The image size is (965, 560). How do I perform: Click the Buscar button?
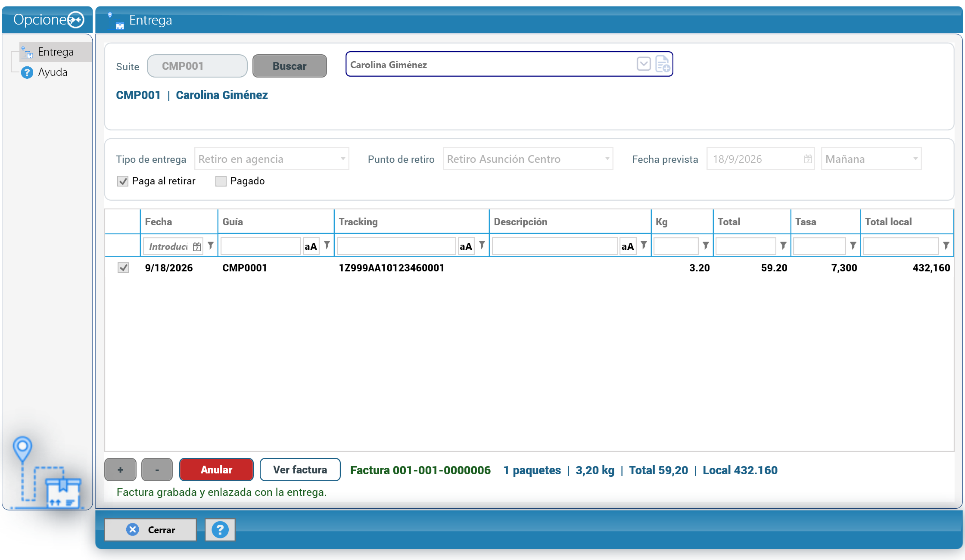coord(289,66)
